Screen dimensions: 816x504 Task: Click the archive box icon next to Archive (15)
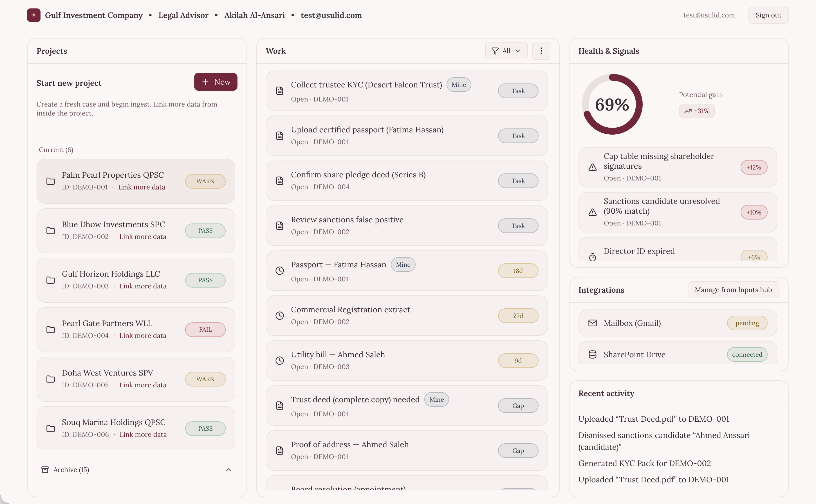coord(45,470)
